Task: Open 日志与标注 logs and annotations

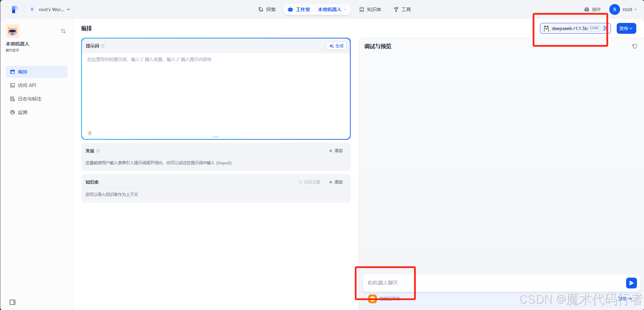Action: (x=36, y=99)
